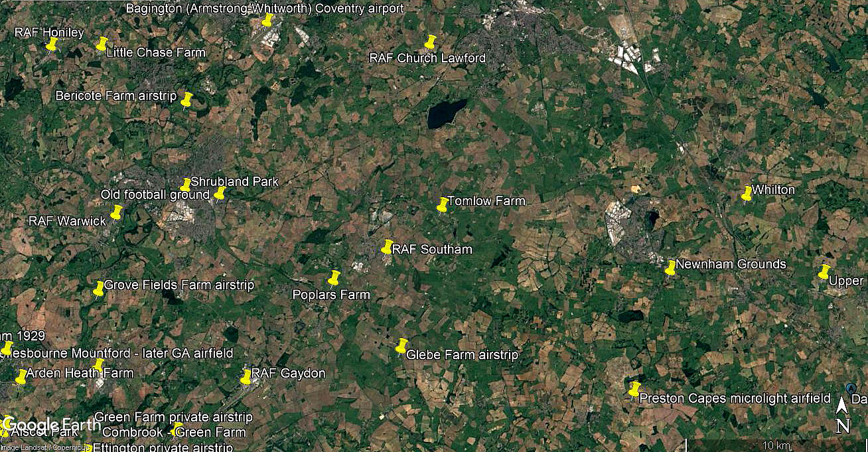Select the Glebe Farm airstrip pushpin
Screen dimensions: 868x452
(401, 346)
